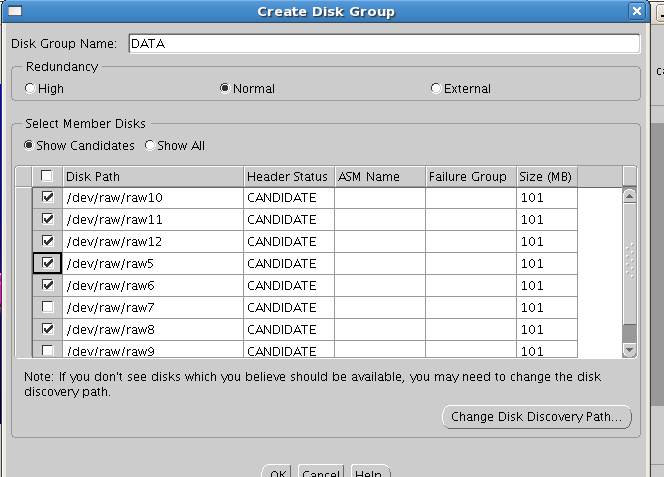Select the /dev/raw/raw5 path cell
Screen dimensions: 664x477
[x=153, y=264]
